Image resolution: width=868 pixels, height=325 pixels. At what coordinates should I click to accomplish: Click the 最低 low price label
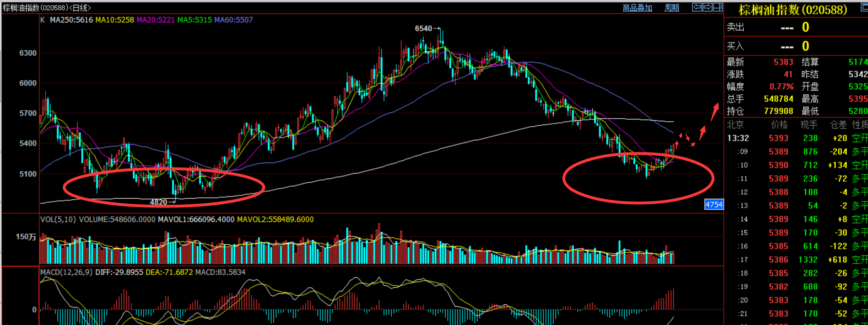point(810,111)
